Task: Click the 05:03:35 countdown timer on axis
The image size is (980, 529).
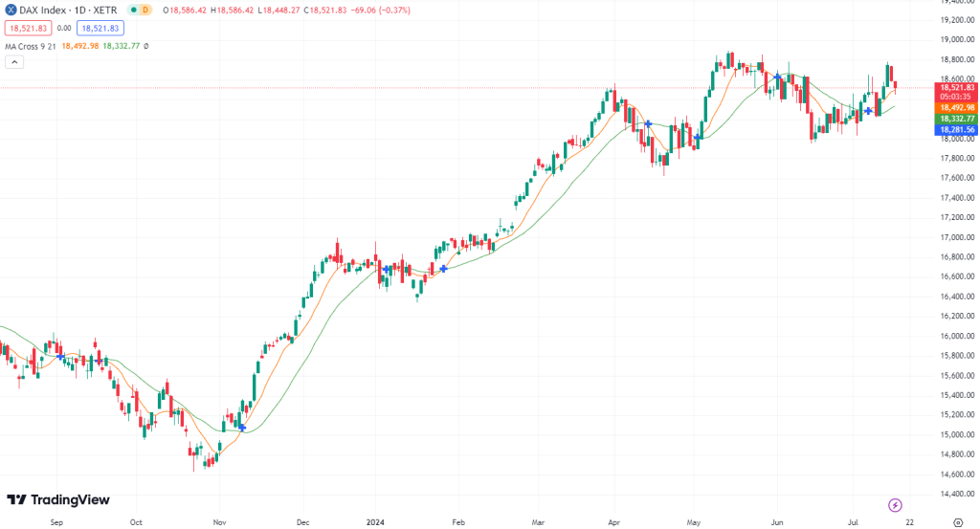Action: pyautogui.click(x=956, y=97)
